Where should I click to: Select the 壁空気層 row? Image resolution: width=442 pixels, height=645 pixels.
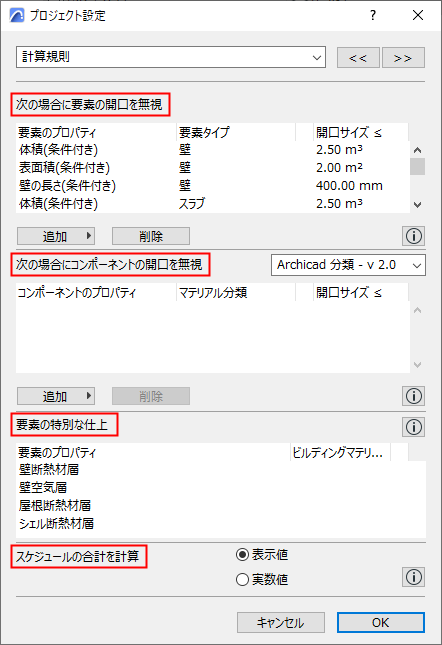[221, 488]
